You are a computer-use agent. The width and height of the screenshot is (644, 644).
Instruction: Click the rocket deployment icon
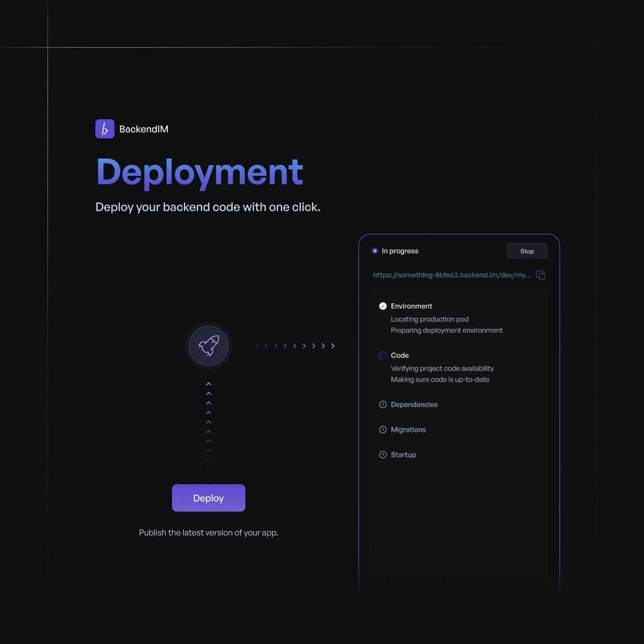pos(209,346)
